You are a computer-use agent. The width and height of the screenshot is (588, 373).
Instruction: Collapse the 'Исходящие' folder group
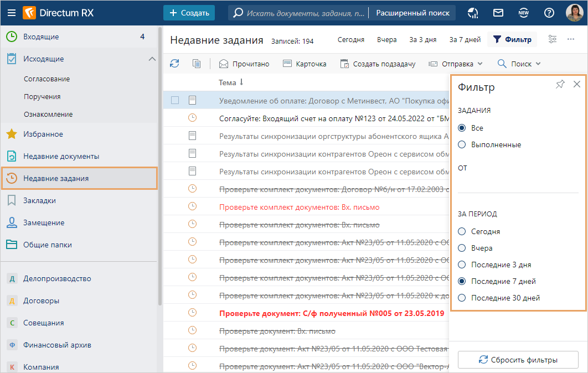(152, 59)
